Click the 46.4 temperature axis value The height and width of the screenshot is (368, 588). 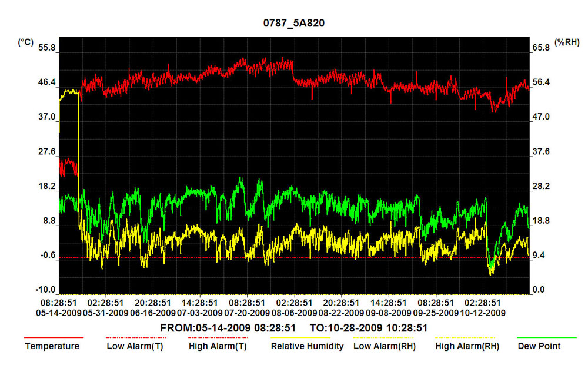(x=47, y=82)
